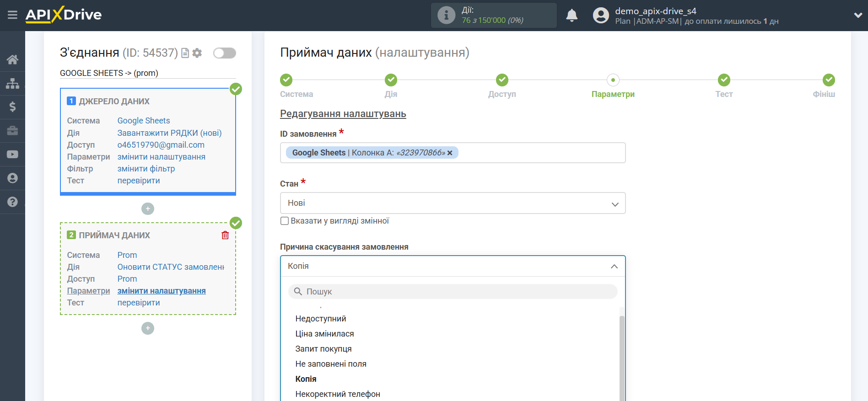Expand the account menu chevron

pos(858,15)
